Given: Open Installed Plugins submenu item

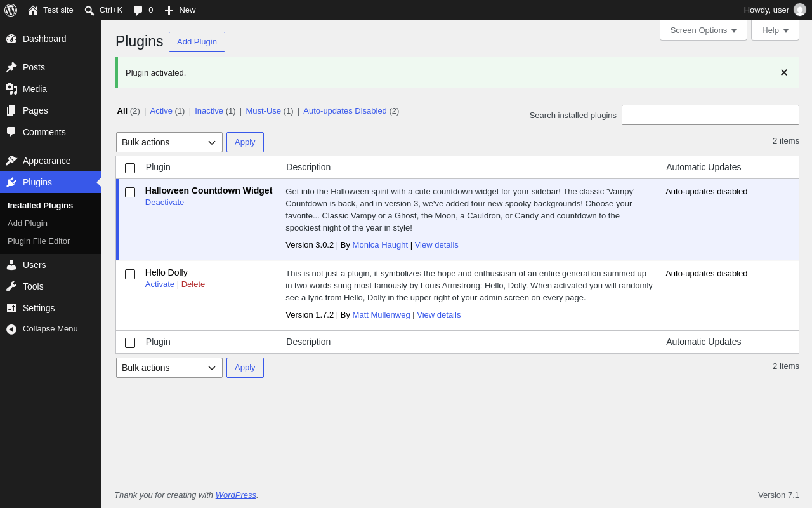Looking at the screenshot, I should point(41,206).
